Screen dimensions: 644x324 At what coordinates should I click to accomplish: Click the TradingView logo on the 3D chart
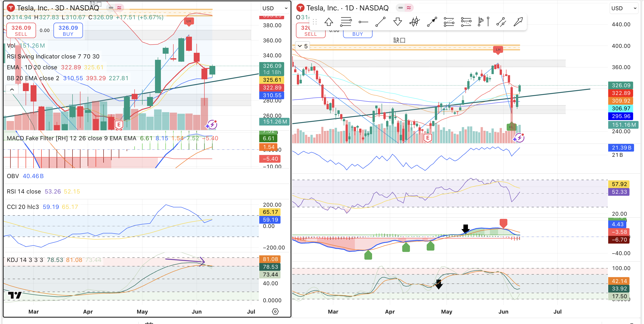point(15,295)
